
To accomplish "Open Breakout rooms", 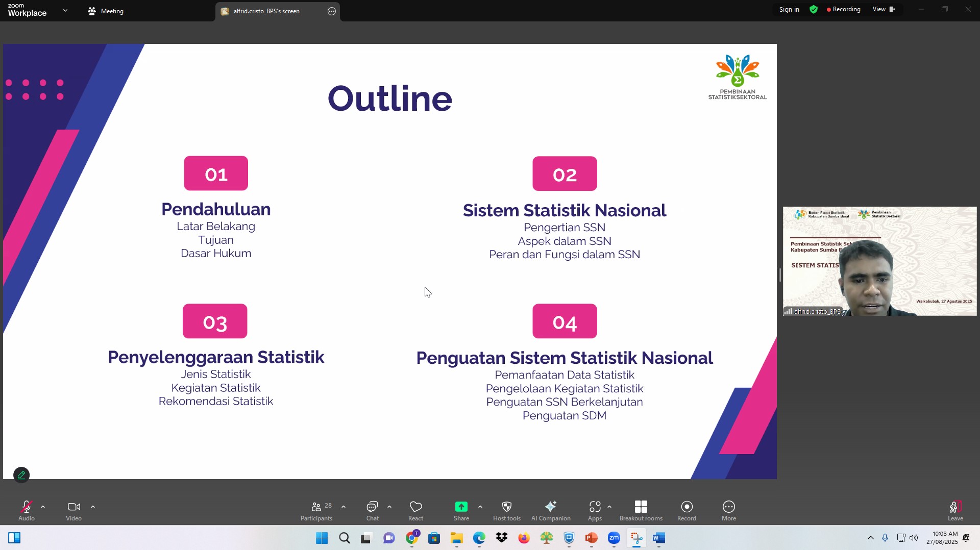I will (x=641, y=511).
